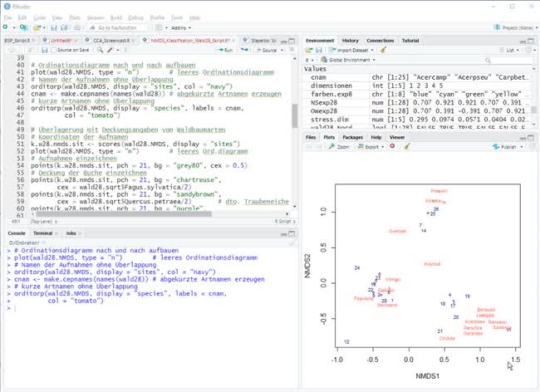540x392 pixels.
Task: Open the Project (None) dropdown
Action: (x=516, y=28)
